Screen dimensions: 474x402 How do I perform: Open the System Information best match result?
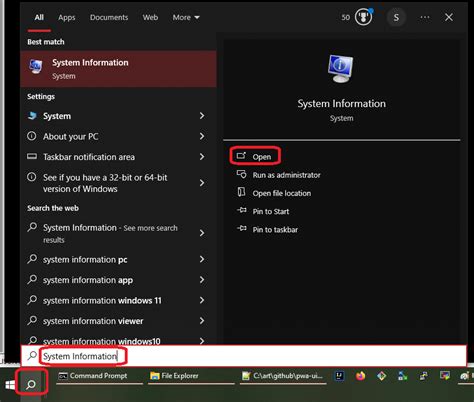(118, 69)
